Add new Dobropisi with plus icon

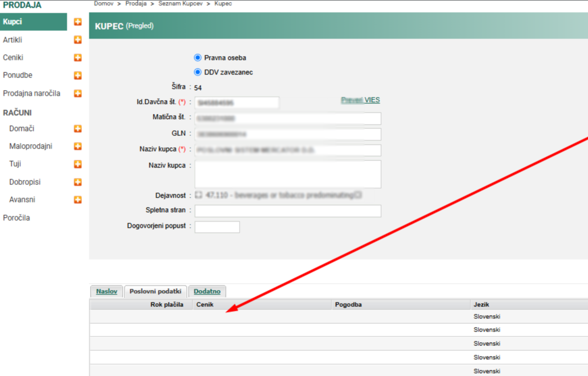pyautogui.click(x=78, y=182)
